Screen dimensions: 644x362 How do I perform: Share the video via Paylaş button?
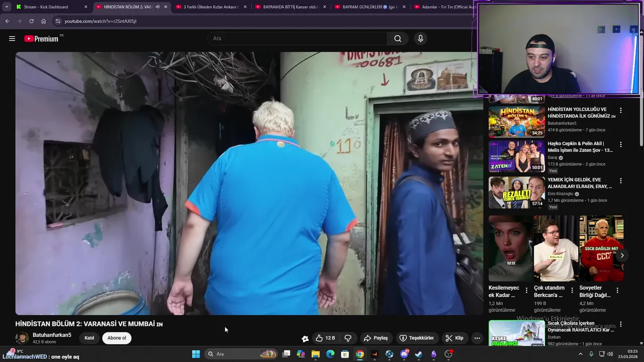pos(375,338)
